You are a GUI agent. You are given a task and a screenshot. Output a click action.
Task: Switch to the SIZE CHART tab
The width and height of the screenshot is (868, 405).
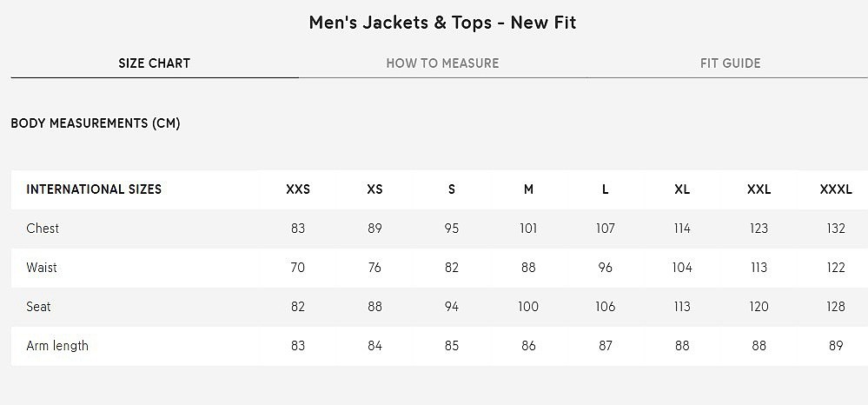pyautogui.click(x=154, y=63)
